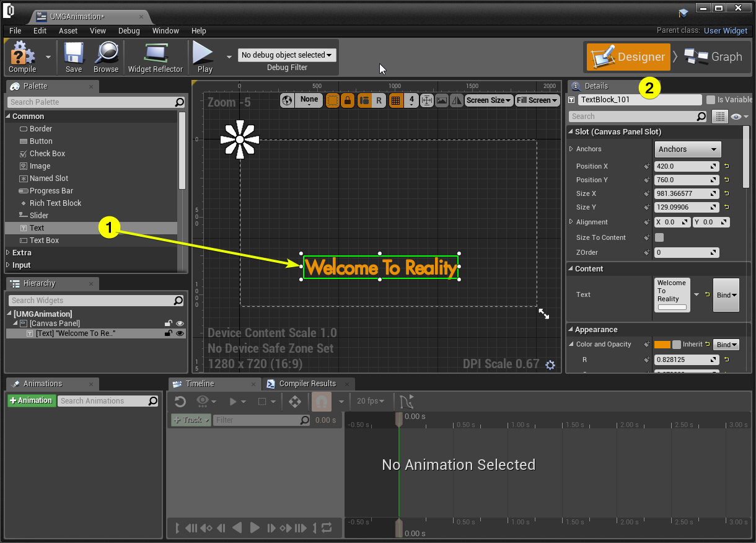Image resolution: width=756 pixels, height=543 pixels.
Task: Open the debug object selection dropdown
Action: pyautogui.click(x=287, y=55)
